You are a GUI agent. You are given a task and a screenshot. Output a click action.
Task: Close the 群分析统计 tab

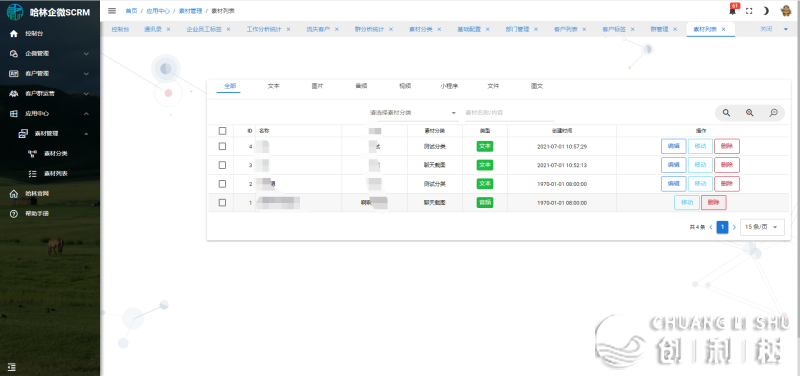point(391,30)
